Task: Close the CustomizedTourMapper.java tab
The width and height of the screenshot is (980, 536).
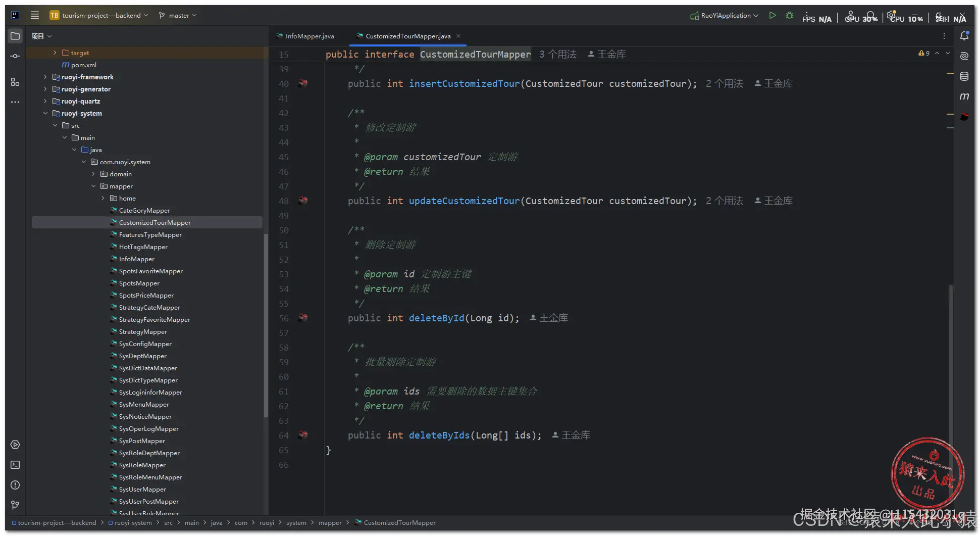Action: 458,36
